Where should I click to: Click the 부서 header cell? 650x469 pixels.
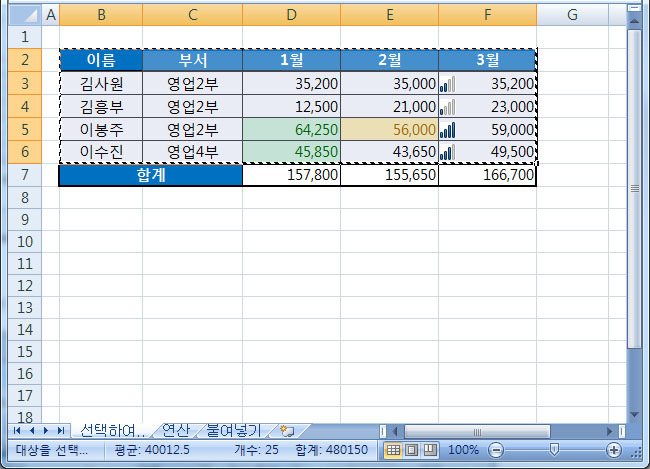click(193, 60)
